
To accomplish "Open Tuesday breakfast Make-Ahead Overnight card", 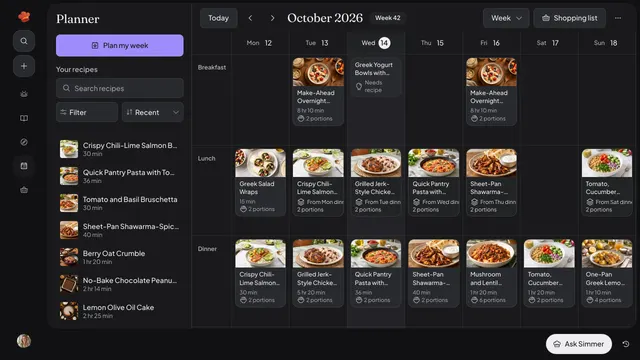I will (318, 91).
